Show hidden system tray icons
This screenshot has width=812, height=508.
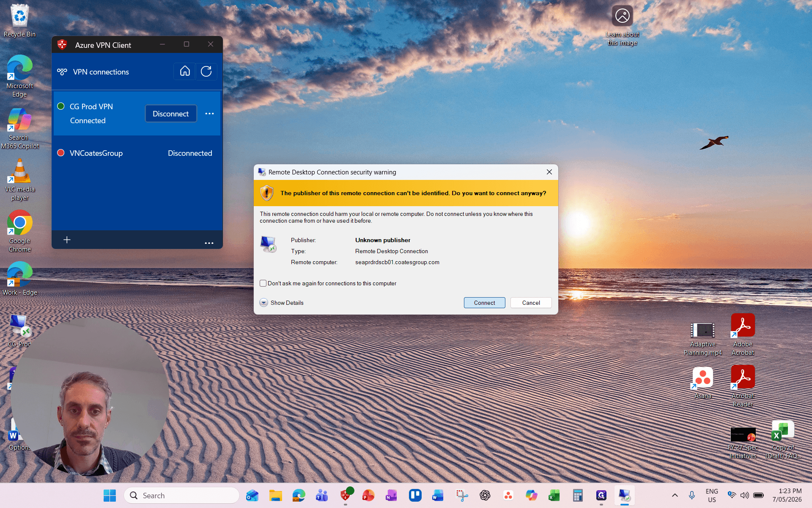(675, 495)
